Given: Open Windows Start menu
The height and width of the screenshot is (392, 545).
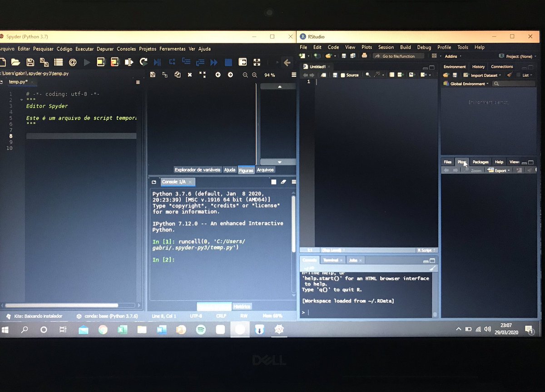Looking at the screenshot, I should [5, 330].
